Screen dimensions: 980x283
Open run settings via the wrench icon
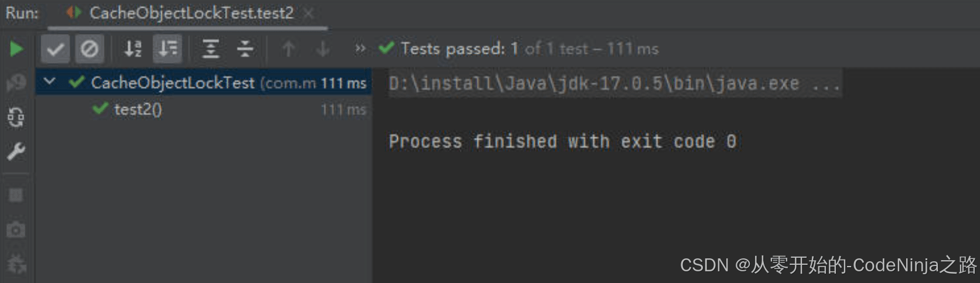tap(16, 152)
